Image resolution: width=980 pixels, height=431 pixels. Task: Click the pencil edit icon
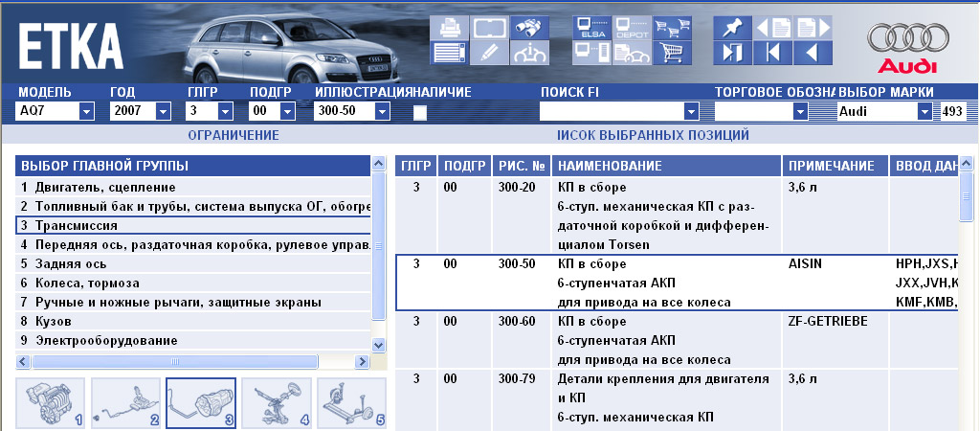tap(489, 53)
